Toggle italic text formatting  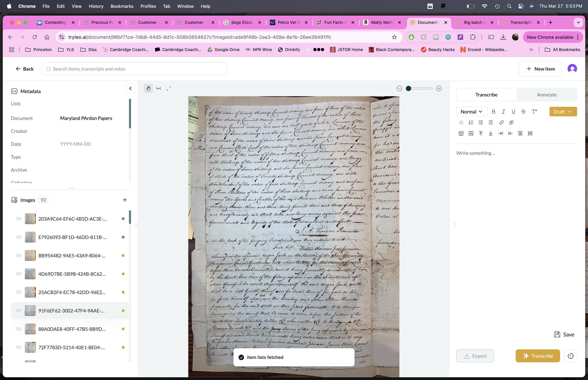click(x=503, y=112)
